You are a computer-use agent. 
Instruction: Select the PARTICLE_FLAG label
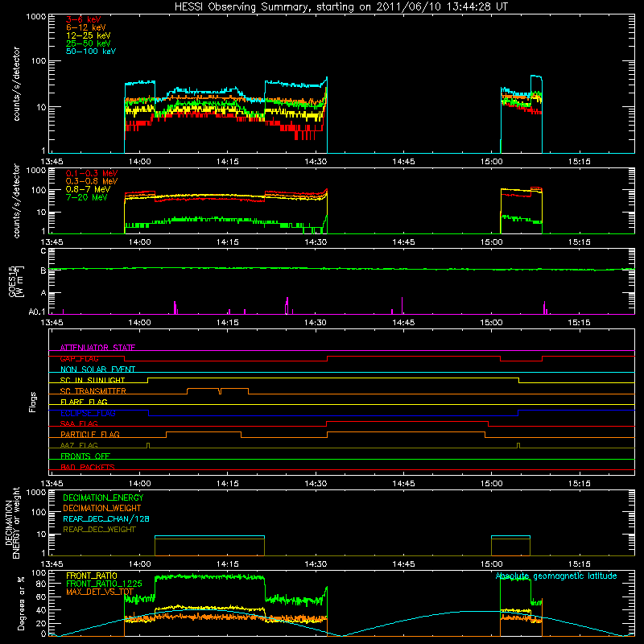(90, 434)
